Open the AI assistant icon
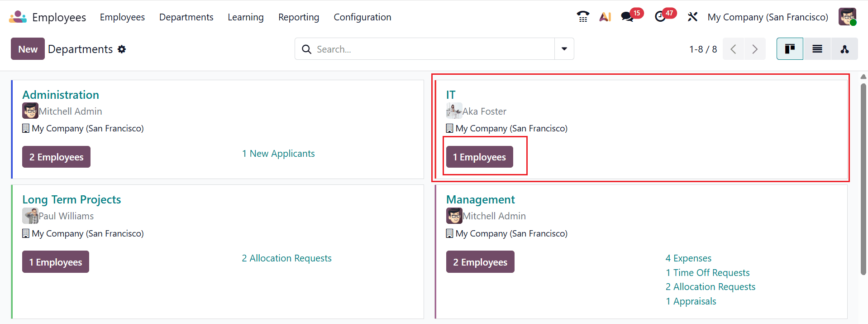This screenshot has height=324, width=868. 605,17
